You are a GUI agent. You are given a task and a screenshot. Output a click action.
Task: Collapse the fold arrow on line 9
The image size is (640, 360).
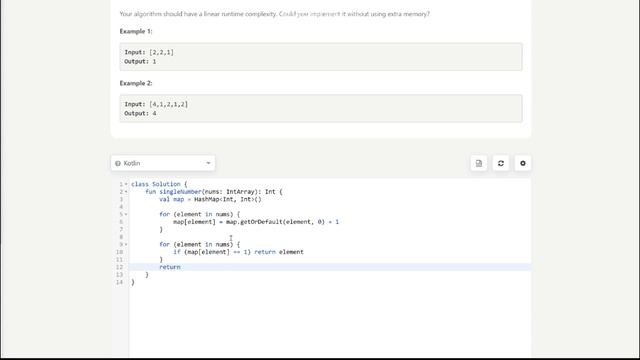[126, 244]
